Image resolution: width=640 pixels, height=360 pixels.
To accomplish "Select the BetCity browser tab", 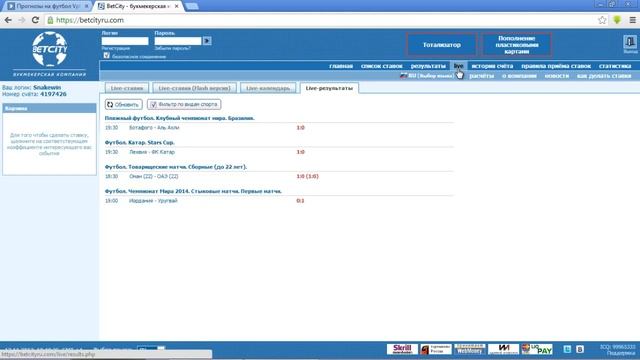I will coord(138,6).
